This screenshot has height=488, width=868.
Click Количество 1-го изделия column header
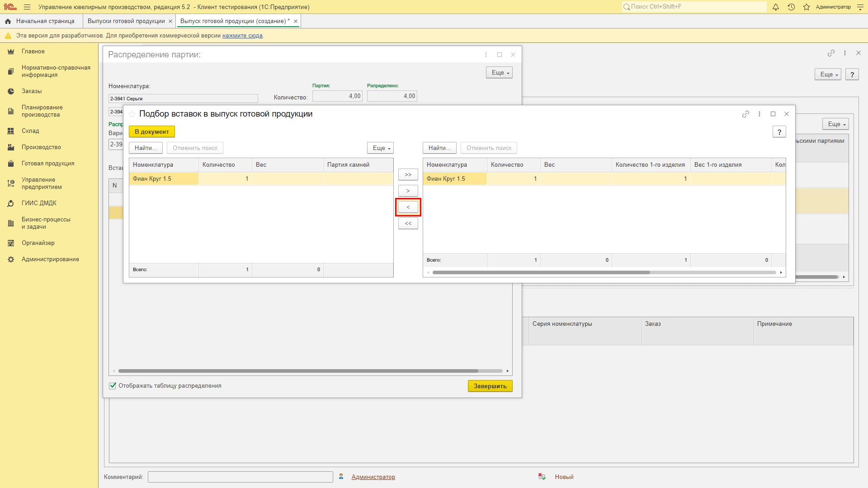tap(651, 165)
